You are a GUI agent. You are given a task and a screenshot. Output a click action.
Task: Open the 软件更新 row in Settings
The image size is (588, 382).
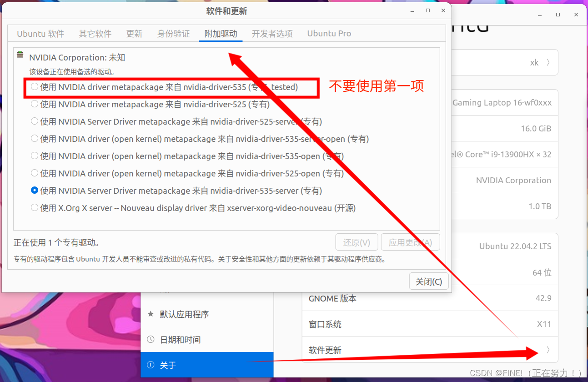(430, 350)
